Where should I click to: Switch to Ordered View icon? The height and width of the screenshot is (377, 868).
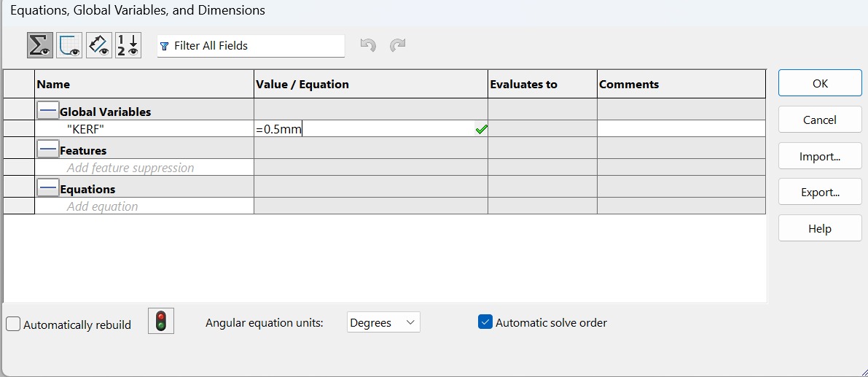click(x=128, y=45)
